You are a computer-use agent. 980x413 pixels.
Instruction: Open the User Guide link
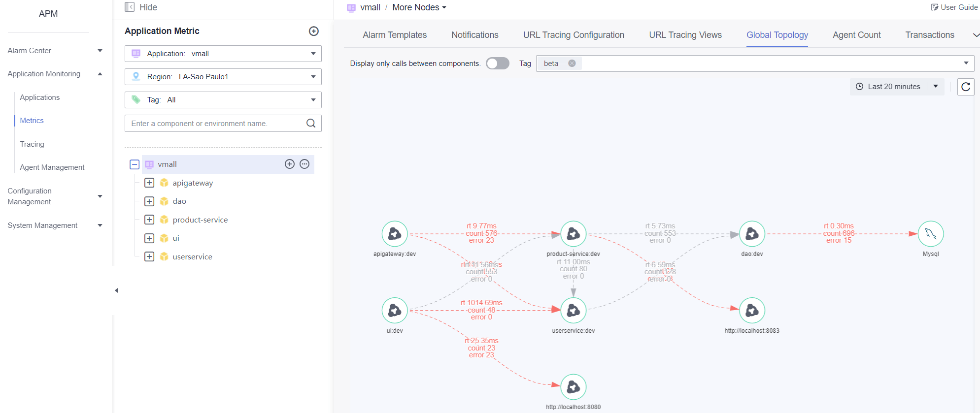(954, 7)
